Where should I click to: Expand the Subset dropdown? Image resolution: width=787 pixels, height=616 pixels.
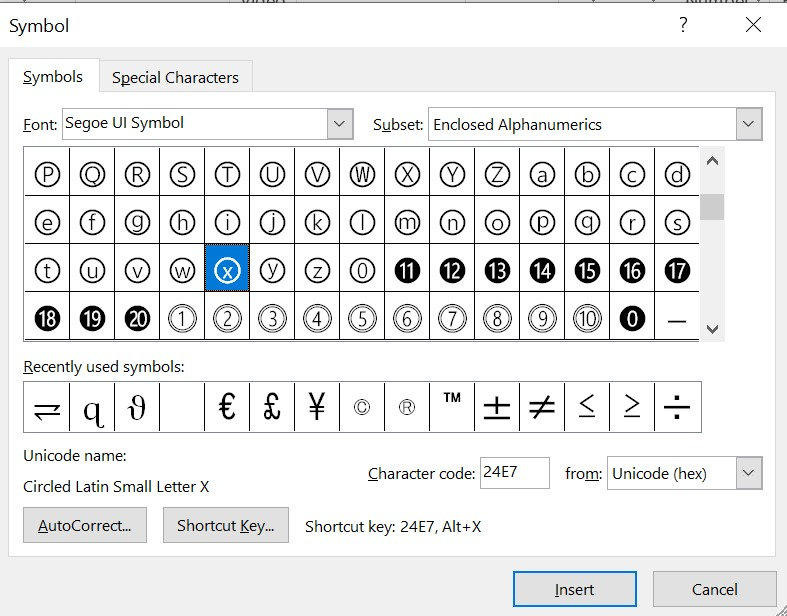[749, 125]
